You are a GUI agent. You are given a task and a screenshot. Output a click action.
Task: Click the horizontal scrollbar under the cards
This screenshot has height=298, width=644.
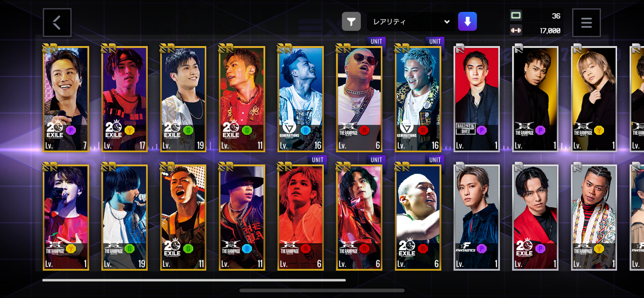[x=194, y=280]
